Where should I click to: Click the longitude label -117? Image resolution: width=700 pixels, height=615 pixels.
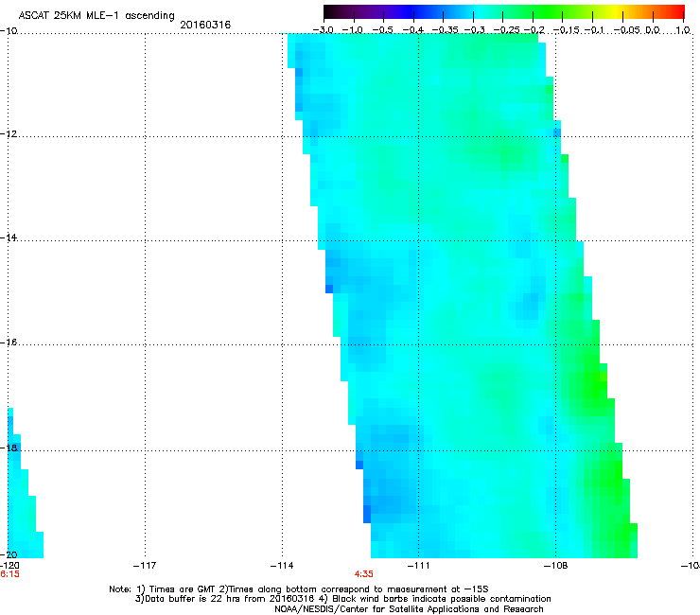point(145,566)
